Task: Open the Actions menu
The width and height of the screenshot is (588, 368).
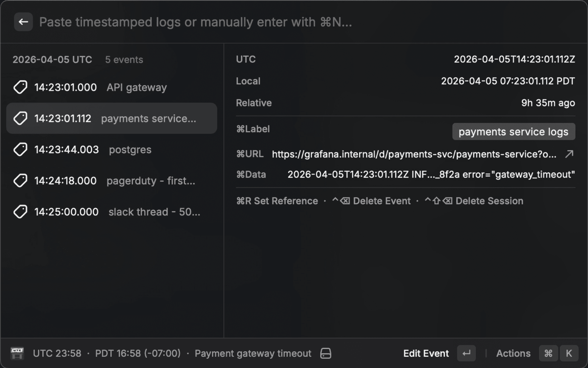Action: click(514, 353)
